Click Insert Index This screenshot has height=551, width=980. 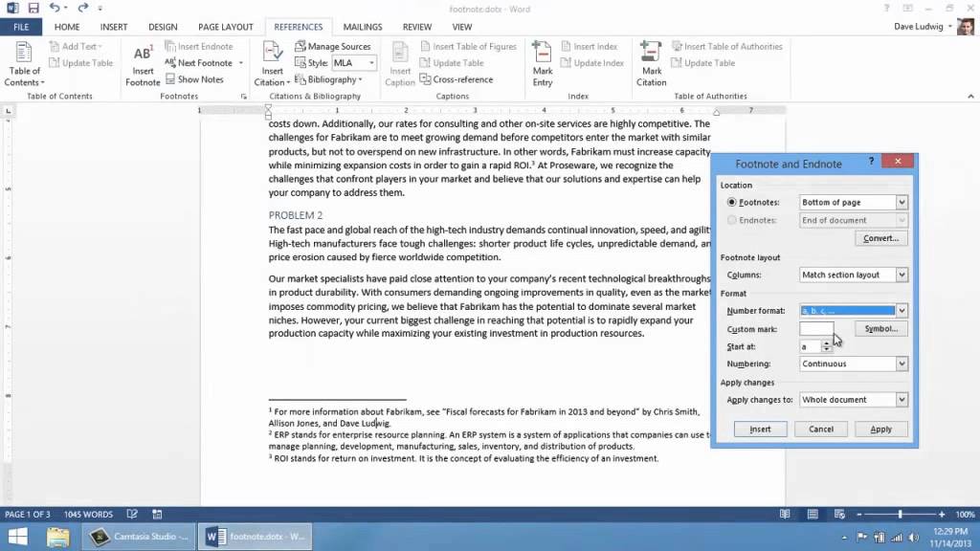(589, 46)
